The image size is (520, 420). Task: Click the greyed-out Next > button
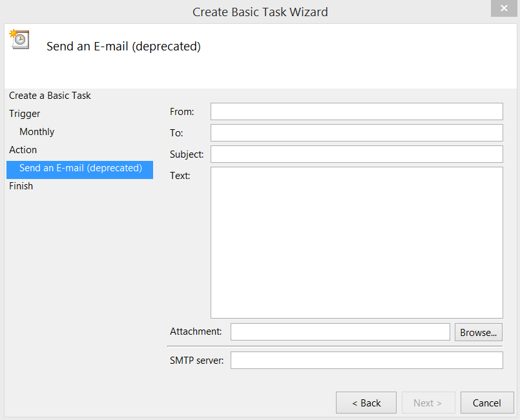pyautogui.click(x=427, y=403)
